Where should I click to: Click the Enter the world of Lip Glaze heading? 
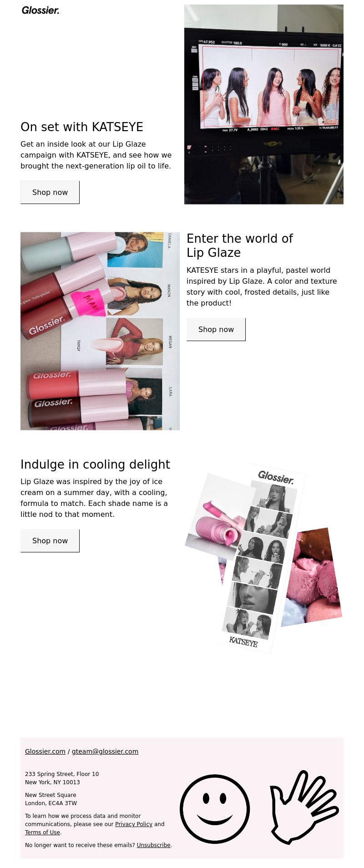tap(240, 245)
